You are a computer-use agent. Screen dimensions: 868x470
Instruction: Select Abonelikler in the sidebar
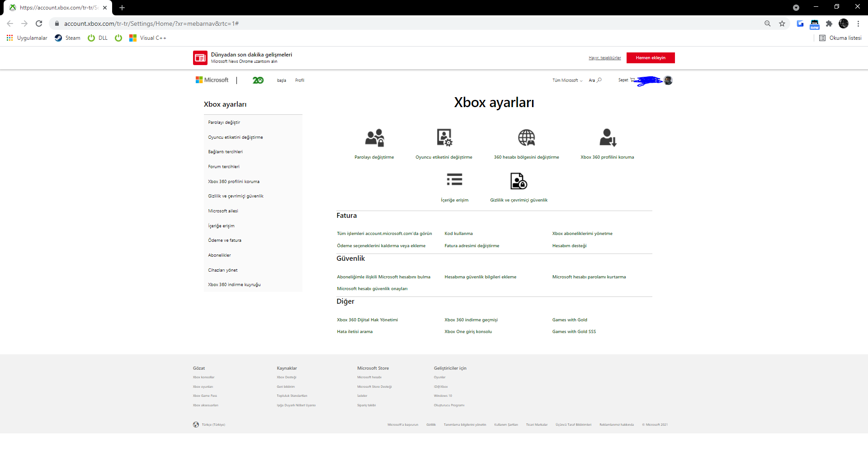tap(219, 255)
